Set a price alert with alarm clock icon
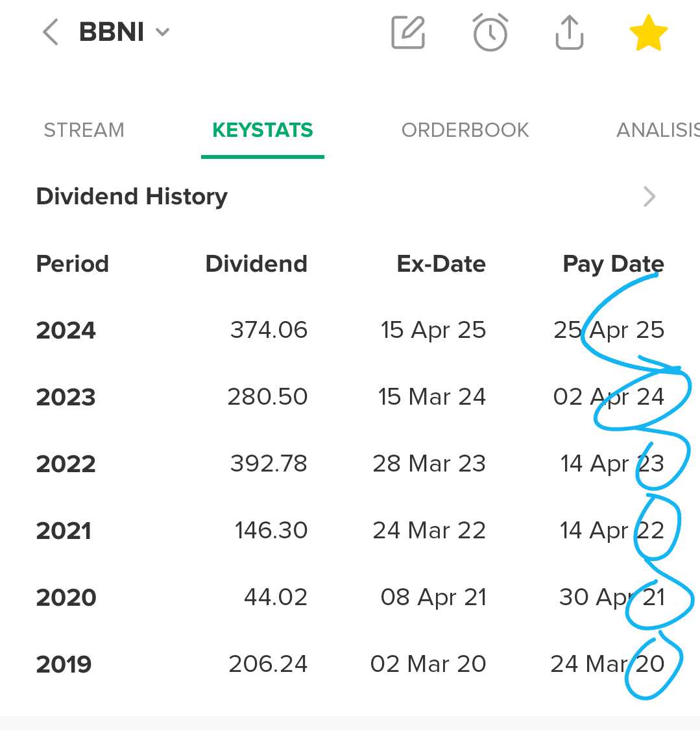 (x=490, y=32)
